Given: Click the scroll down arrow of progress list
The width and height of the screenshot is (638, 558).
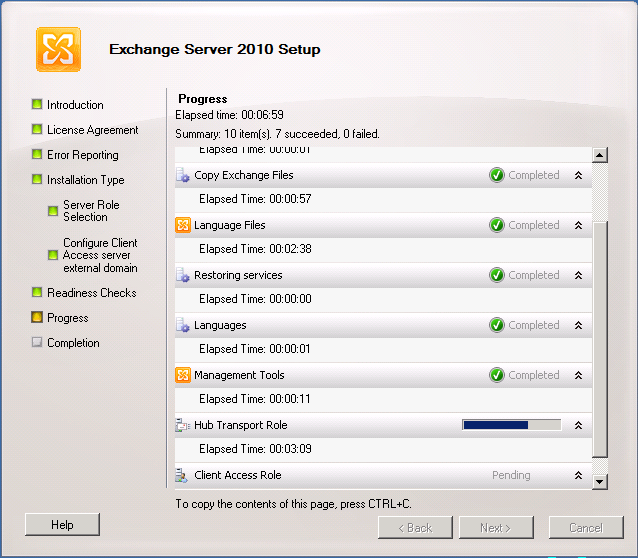Looking at the screenshot, I should tap(600, 482).
